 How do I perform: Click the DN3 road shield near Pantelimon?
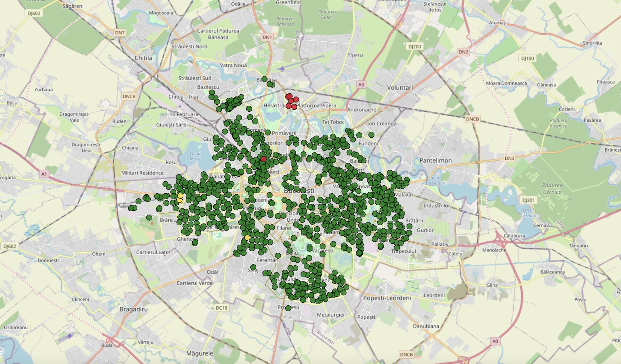point(509,158)
